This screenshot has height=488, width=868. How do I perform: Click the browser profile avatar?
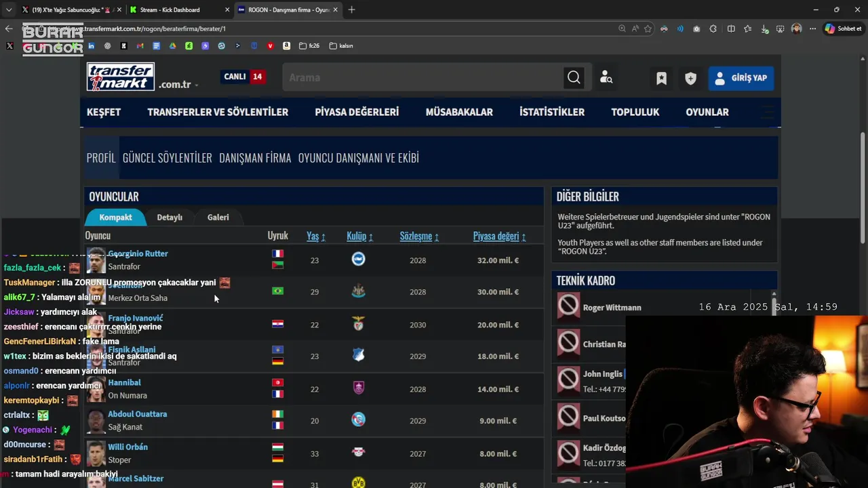[796, 28]
